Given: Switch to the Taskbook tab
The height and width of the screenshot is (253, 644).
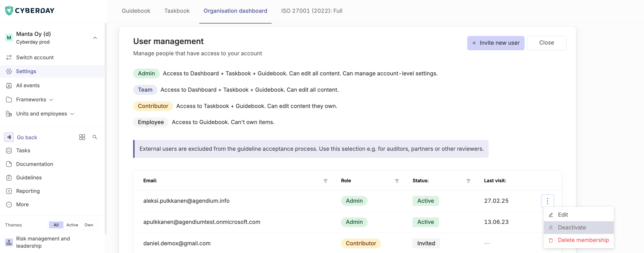Looking at the screenshot, I should pyautogui.click(x=177, y=11).
